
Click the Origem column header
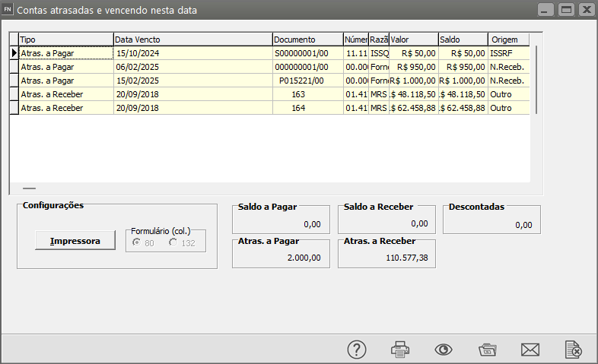point(508,40)
